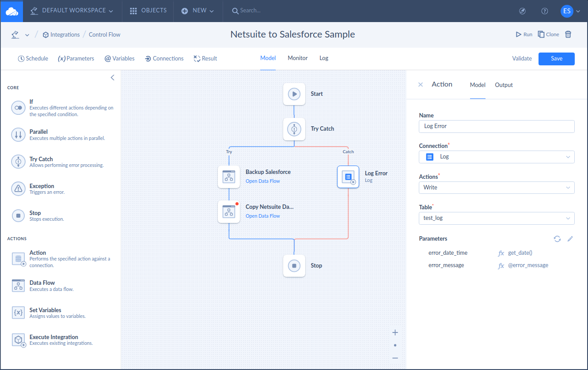The width and height of the screenshot is (588, 370).
Task: Expand the New menu
Action: click(197, 11)
